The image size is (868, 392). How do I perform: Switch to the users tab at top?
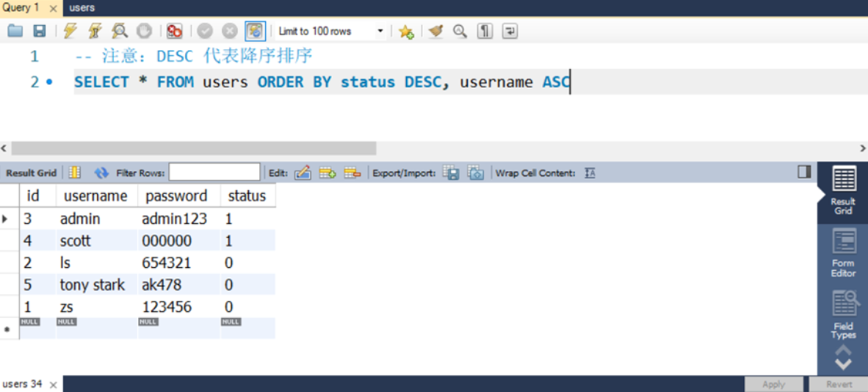82,8
